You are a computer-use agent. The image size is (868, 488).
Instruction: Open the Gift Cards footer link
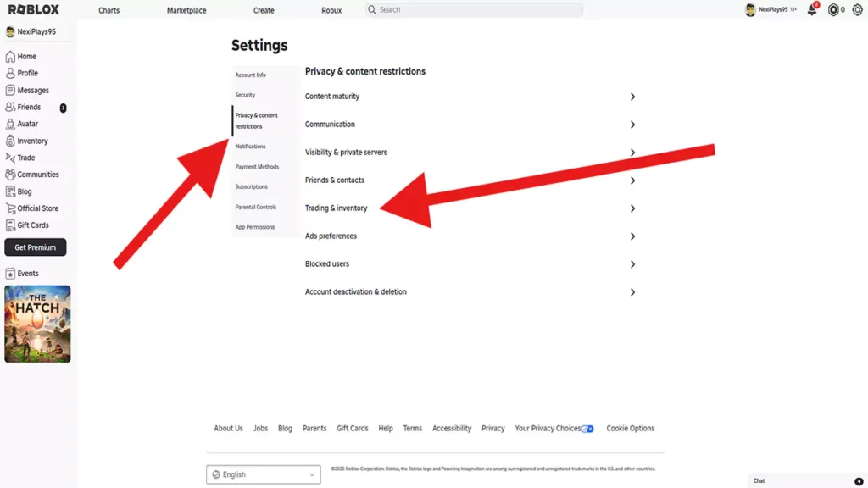pos(352,428)
